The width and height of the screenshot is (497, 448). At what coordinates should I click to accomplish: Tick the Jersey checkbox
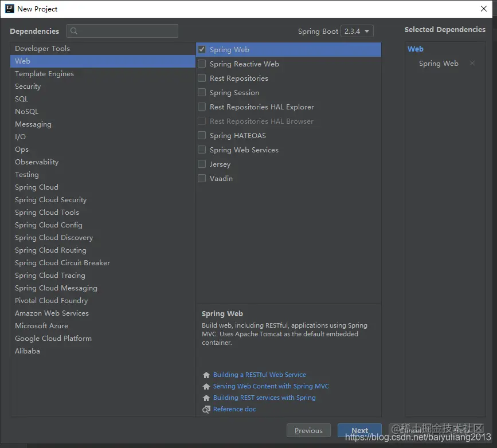(202, 164)
